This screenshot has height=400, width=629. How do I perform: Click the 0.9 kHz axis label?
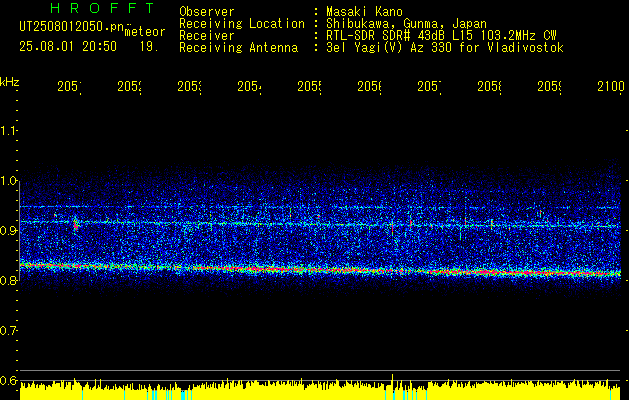8,231
